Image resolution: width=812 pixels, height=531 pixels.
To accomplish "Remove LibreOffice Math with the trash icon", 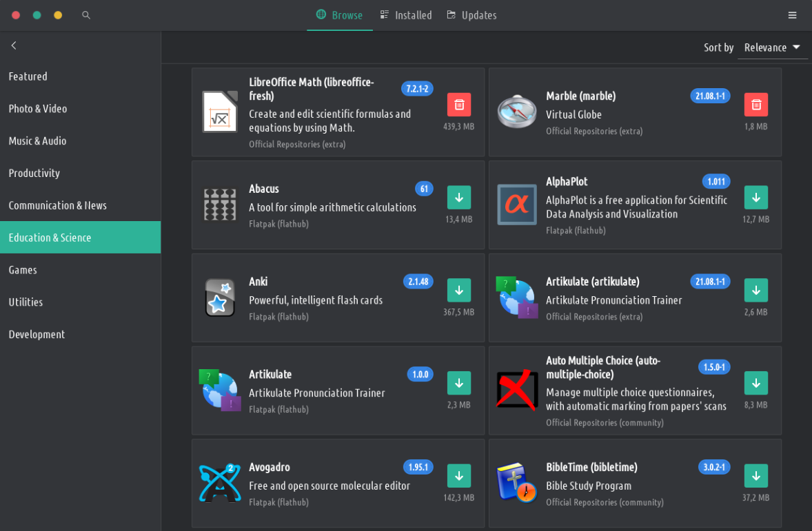I will coord(459,105).
